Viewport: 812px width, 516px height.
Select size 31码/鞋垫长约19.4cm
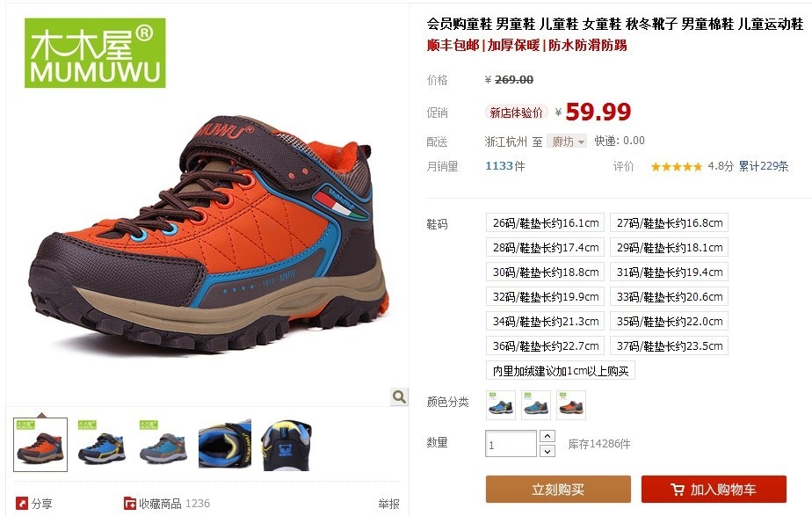669,272
